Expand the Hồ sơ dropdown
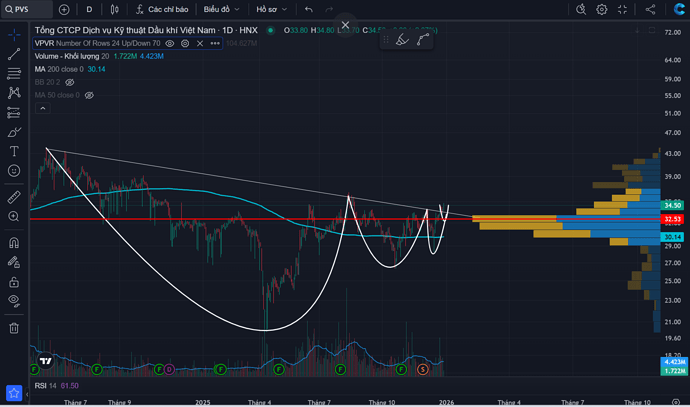Viewport: 690px width, 407px height. pos(271,9)
